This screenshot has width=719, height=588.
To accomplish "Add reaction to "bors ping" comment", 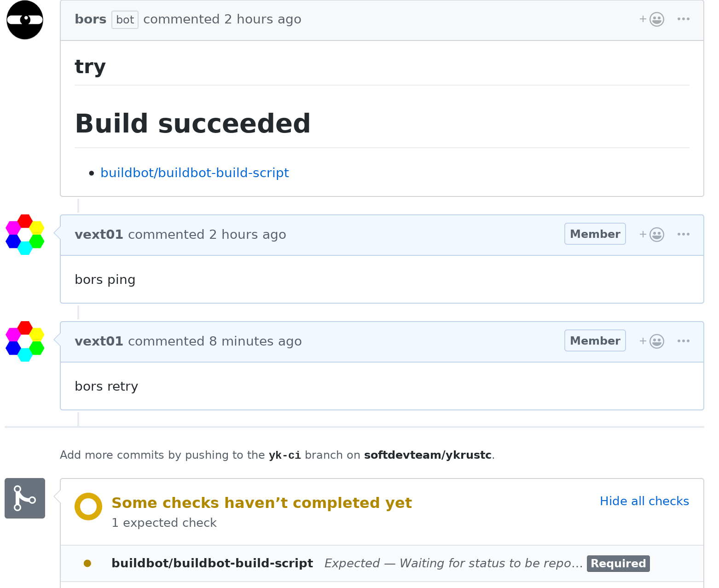I will coord(652,235).
